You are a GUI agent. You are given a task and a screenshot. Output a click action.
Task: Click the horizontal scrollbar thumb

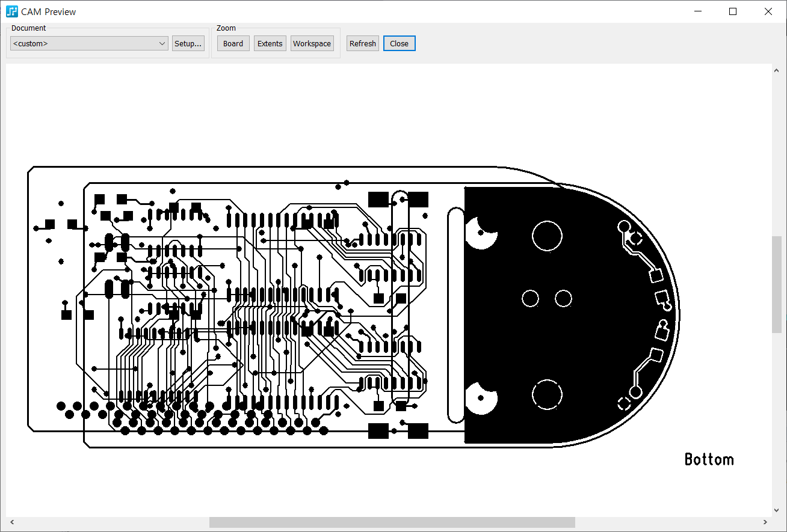(392, 522)
